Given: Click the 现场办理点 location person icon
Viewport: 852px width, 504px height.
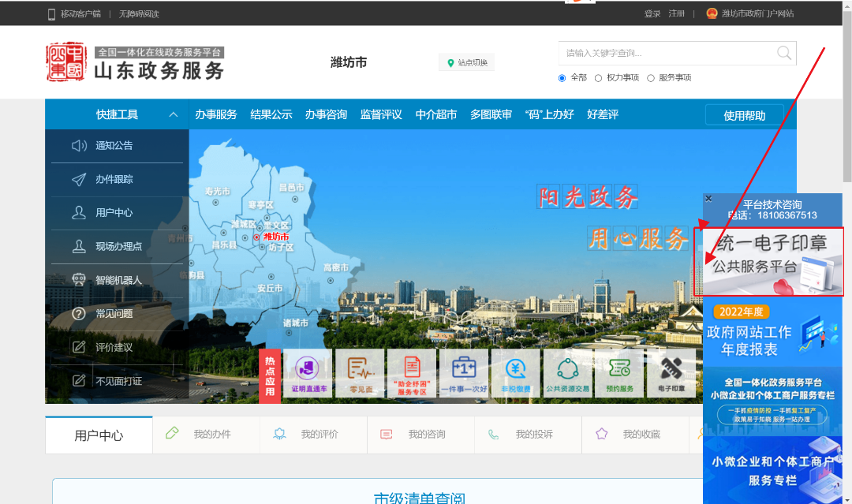Looking at the screenshot, I should pyautogui.click(x=79, y=247).
